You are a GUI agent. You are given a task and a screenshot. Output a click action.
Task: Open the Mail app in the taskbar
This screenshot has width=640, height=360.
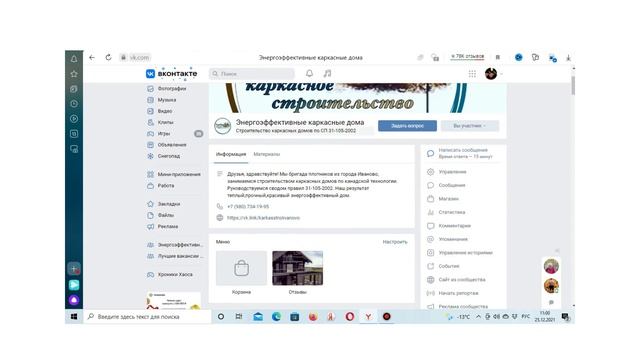258,317
